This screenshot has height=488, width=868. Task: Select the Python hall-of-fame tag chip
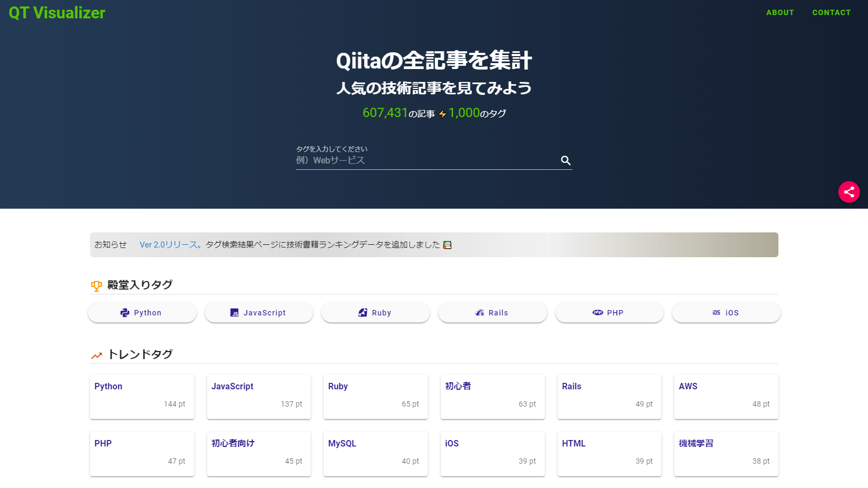(142, 313)
